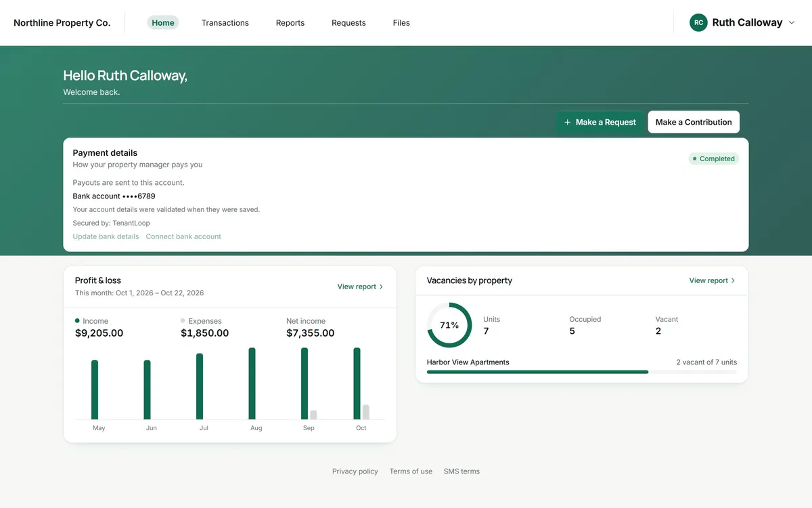Click the Sep gray expenses bar
The image size is (812, 508).
[x=313, y=415]
